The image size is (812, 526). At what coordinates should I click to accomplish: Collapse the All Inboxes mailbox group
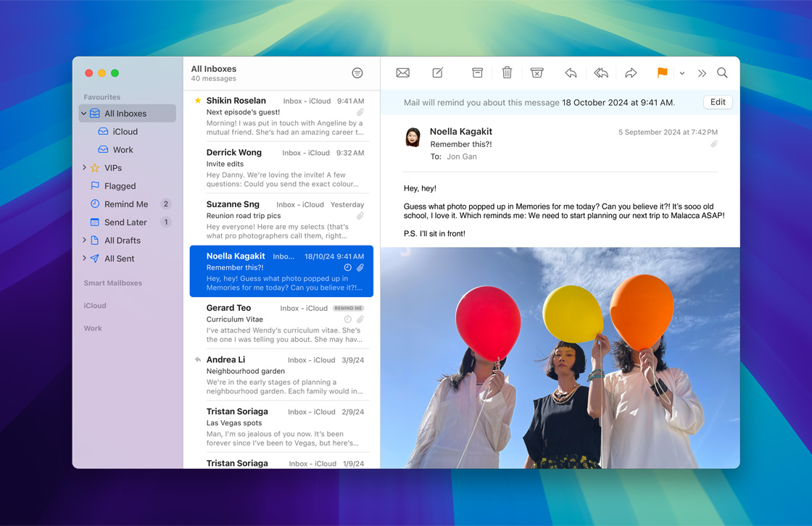tap(84, 114)
